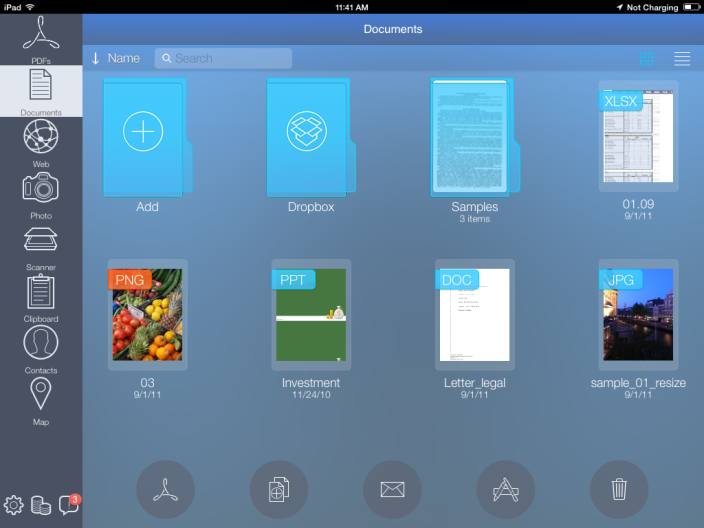The height and width of the screenshot is (528, 704).
Task: Open the Map section
Action: [x=41, y=399]
